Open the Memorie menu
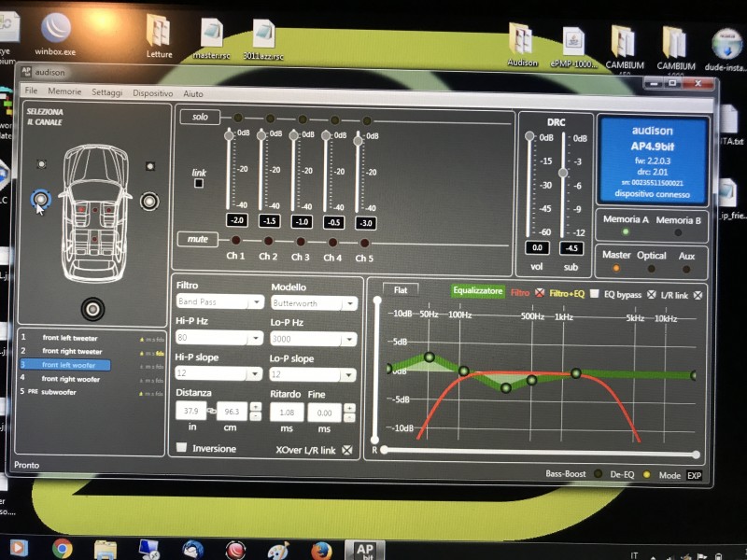Image resolution: width=747 pixels, height=560 pixels. point(64,91)
